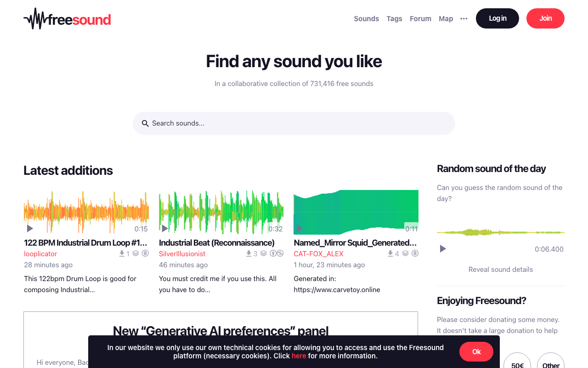Click the license icon for 122 BPM loop

click(x=145, y=253)
